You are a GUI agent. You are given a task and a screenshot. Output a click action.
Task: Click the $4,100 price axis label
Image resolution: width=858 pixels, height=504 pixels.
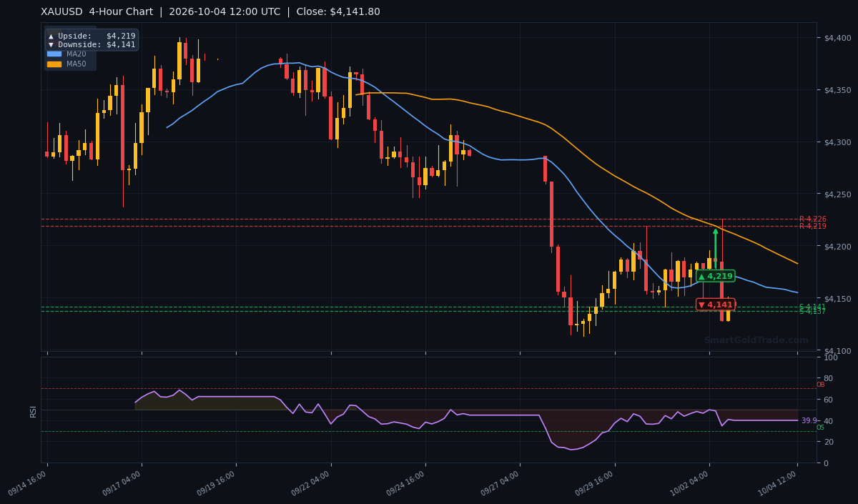click(x=837, y=351)
